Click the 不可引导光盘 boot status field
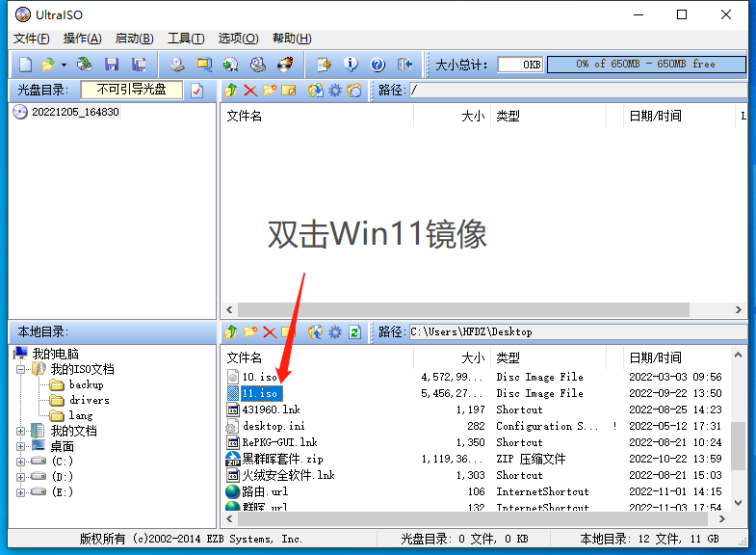The image size is (756, 555). pyautogui.click(x=132, y=90)
